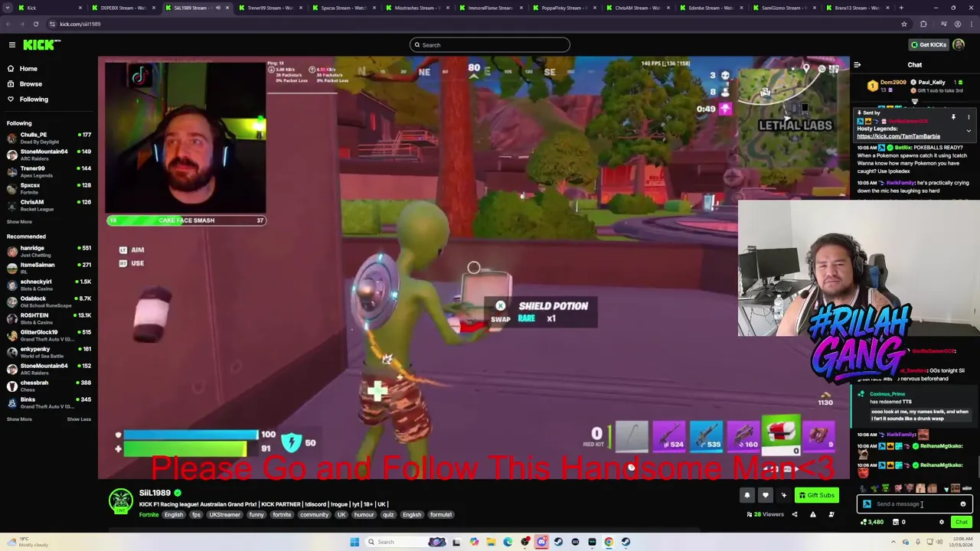Open recommended channel Odablock
Viewport: 980px width, 551px height.
[47, 302]
